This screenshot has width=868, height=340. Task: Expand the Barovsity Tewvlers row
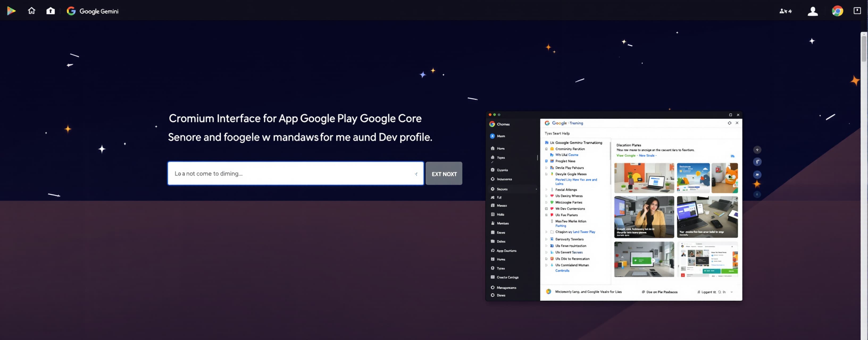coord(546,239)
